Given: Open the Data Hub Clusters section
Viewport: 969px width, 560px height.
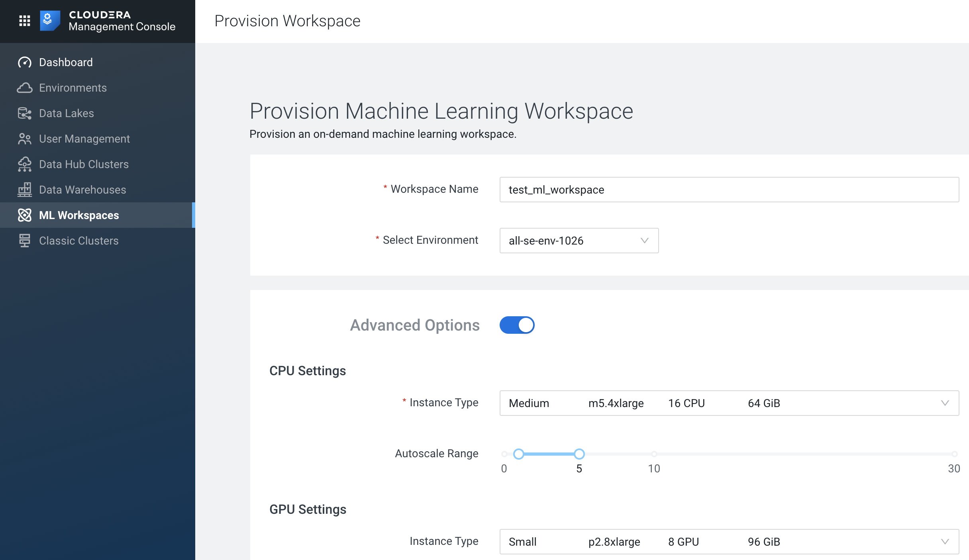Looking at the screenshot, I should click(x=83, y=164).
